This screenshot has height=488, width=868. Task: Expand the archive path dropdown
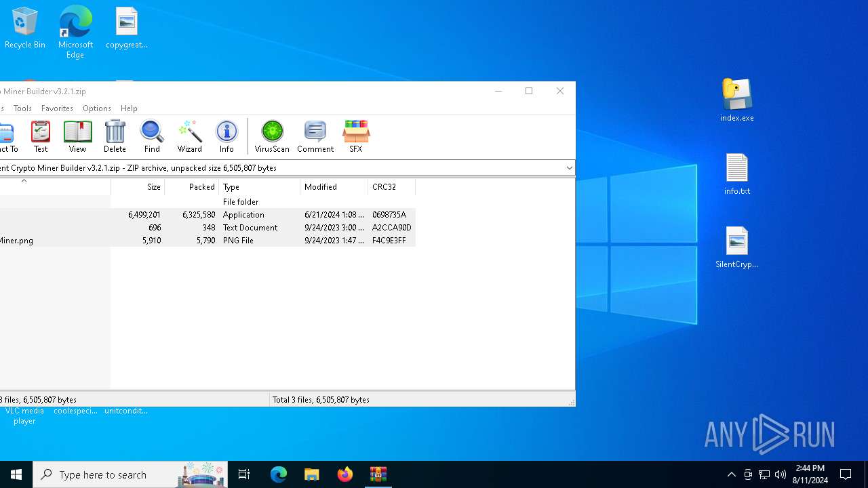click(570, 168)
